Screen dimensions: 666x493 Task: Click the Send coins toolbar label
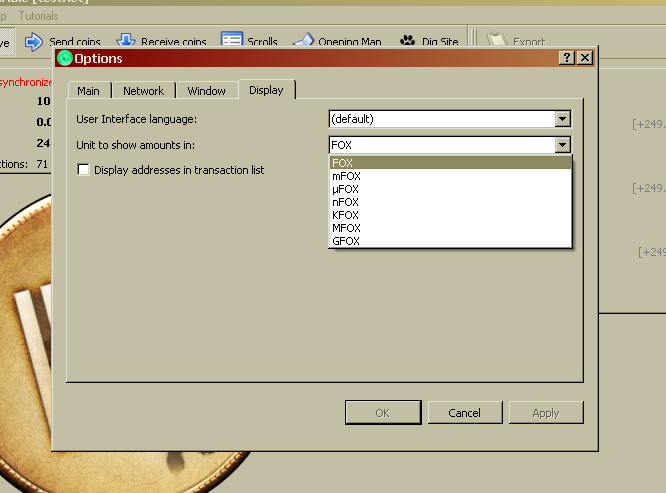(75, 42)
